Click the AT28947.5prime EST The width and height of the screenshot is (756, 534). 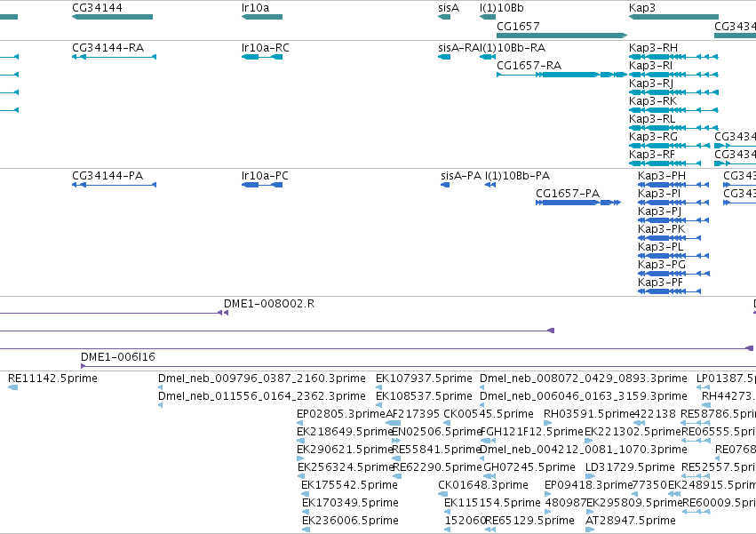click(x=590, y=530)
